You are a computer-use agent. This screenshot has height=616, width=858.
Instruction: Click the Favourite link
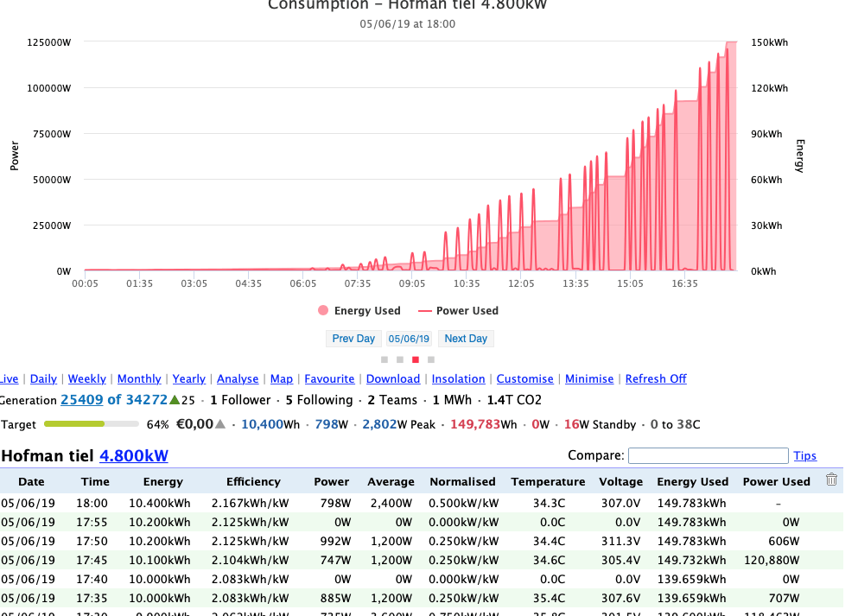coord(329,378)
